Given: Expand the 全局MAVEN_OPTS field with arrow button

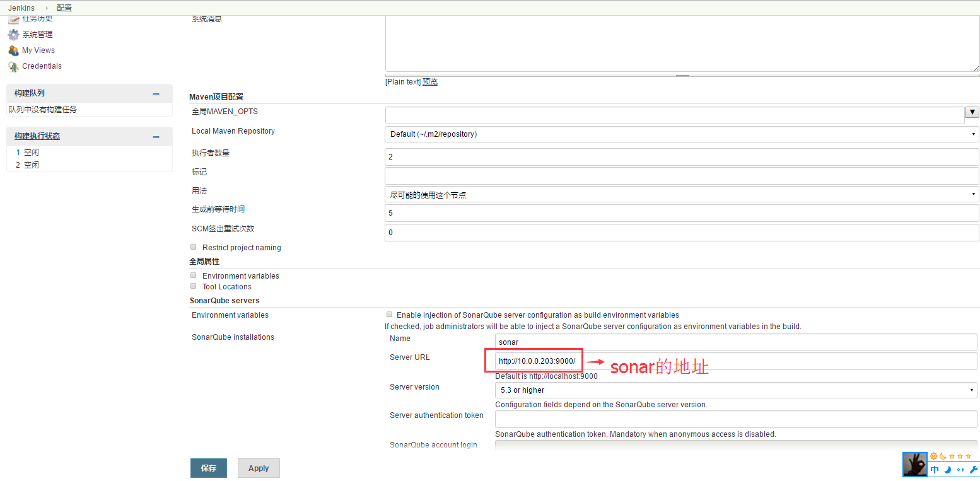Looking at the screenshot, I should 972,112.
